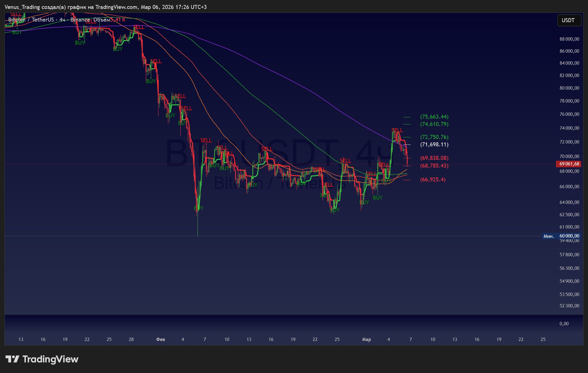This screenshot has height=373, width=588.
Task: Click the USDT currency button
Action: click(569, 20)
